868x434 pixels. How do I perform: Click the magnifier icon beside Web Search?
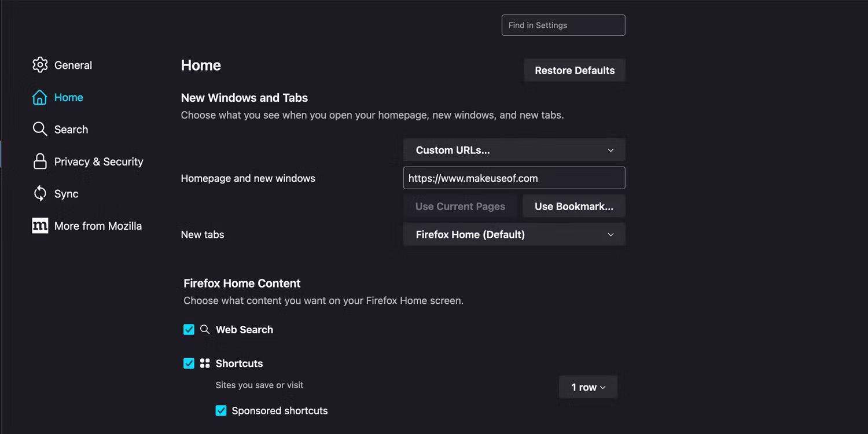[x=205, y=329]
